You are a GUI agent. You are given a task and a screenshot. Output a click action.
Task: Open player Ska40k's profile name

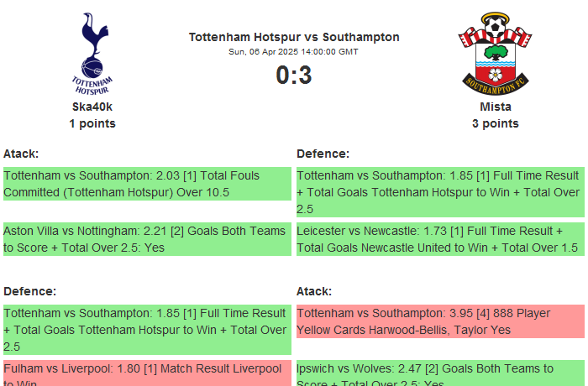point(92,107)
